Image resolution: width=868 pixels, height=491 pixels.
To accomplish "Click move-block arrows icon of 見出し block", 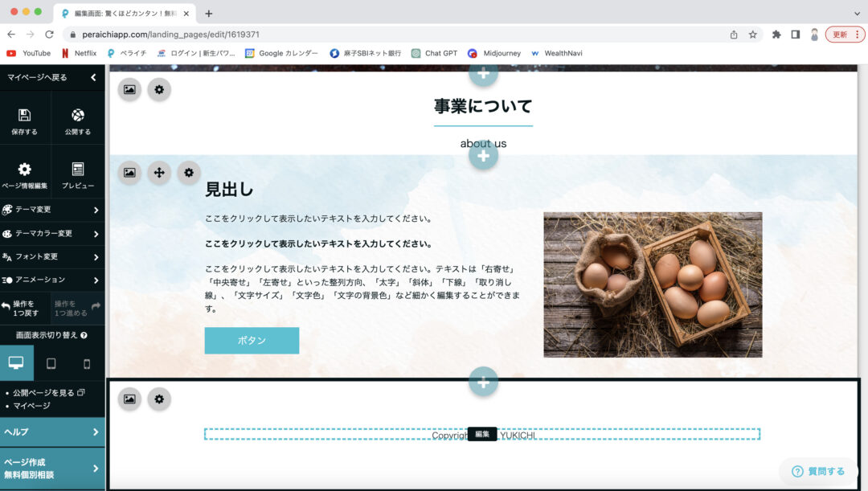I will click(x=159, y=172).
